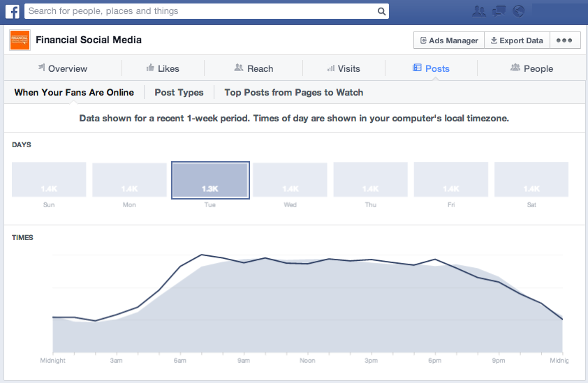Click the DAYS section heading
588x383 pixels.
tap(22, 144)
